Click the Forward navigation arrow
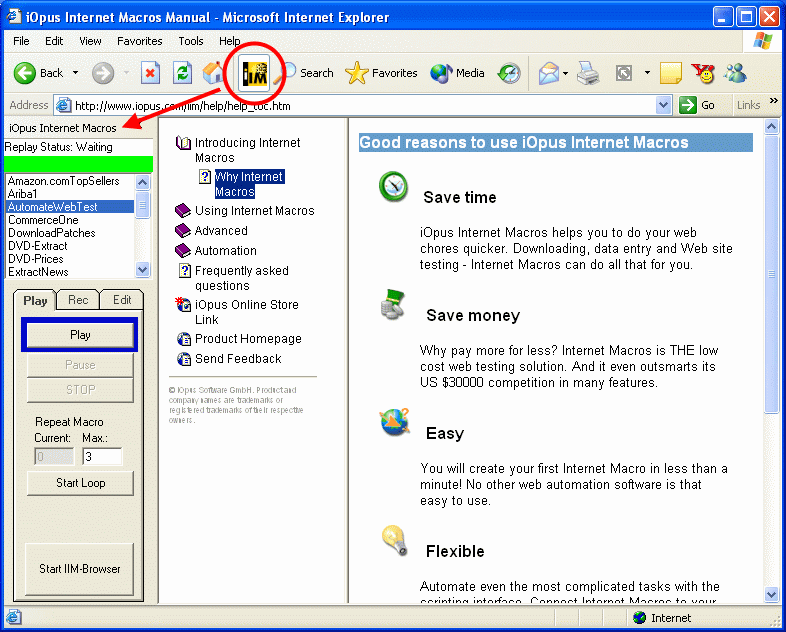Screen dimensions: 786x632 (103, 73)
